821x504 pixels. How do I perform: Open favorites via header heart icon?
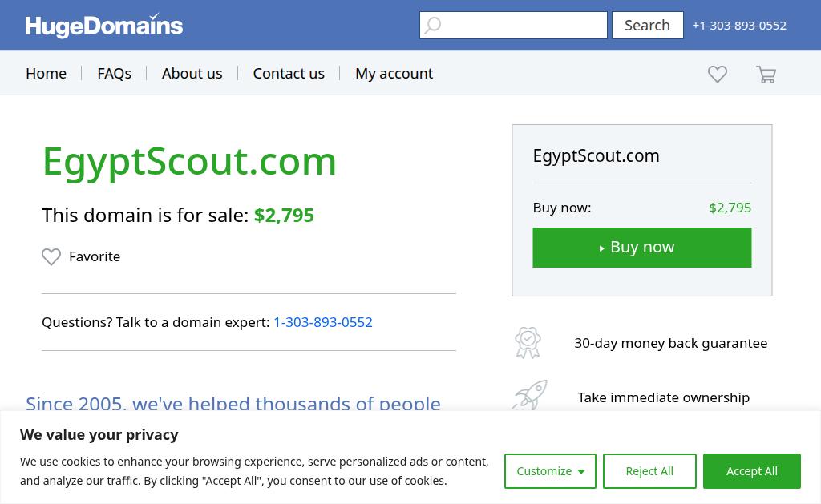(x=718, y=74)
